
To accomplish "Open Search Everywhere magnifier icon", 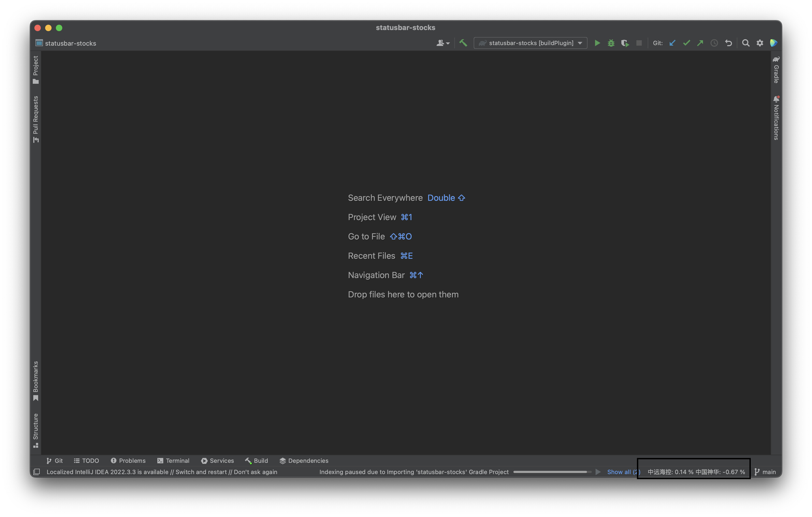I will pyautogui.click(x=746, y=43).
